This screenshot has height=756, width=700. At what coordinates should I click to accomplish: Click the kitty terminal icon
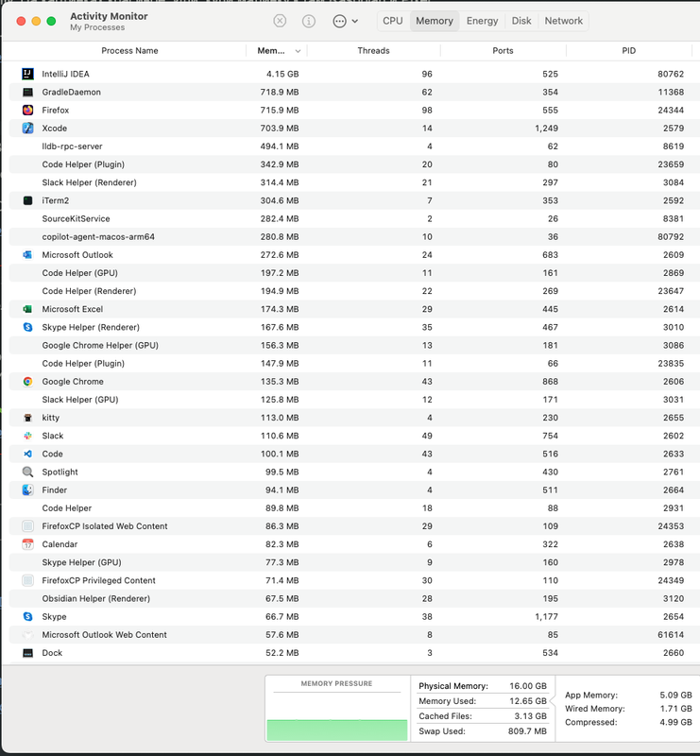tap(28, 418)
